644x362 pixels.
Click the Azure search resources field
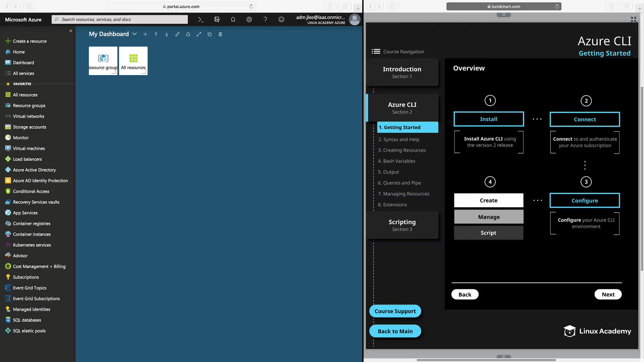tap(121, 19)
